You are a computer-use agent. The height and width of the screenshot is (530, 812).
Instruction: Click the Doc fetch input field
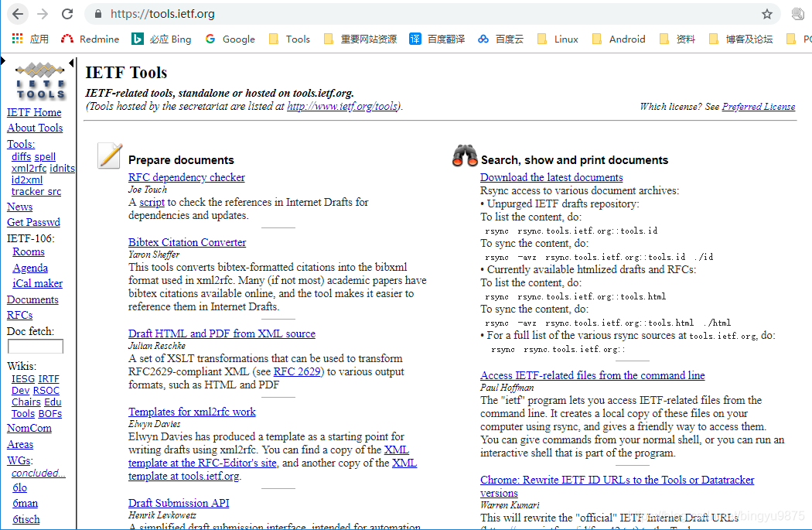point(36,346)
